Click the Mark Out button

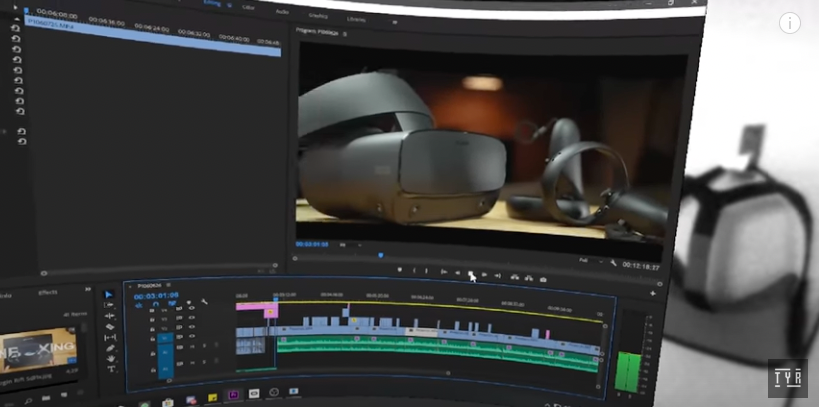point(426,271)
